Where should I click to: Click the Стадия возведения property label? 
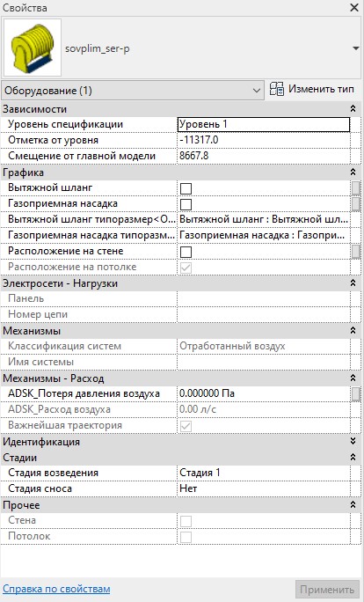(x=53, y=473)
